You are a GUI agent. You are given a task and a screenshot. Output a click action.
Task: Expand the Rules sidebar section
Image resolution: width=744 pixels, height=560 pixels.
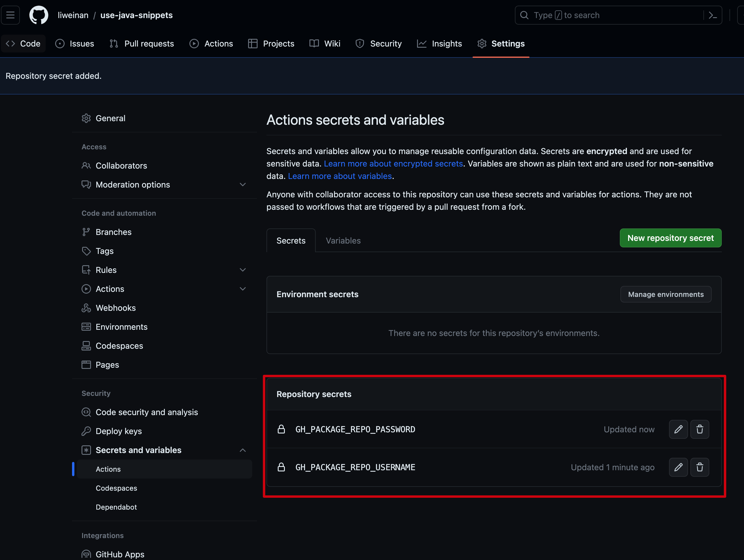[x=242, y=270]
